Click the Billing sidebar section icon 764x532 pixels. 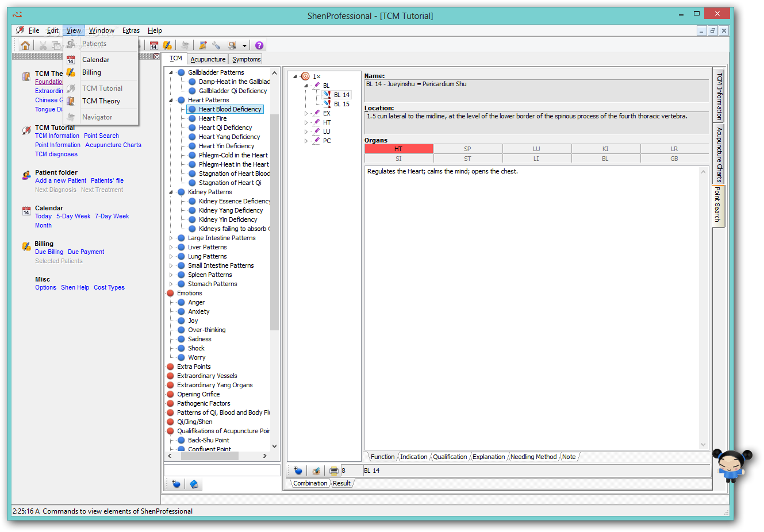click(x=26, y=246)
